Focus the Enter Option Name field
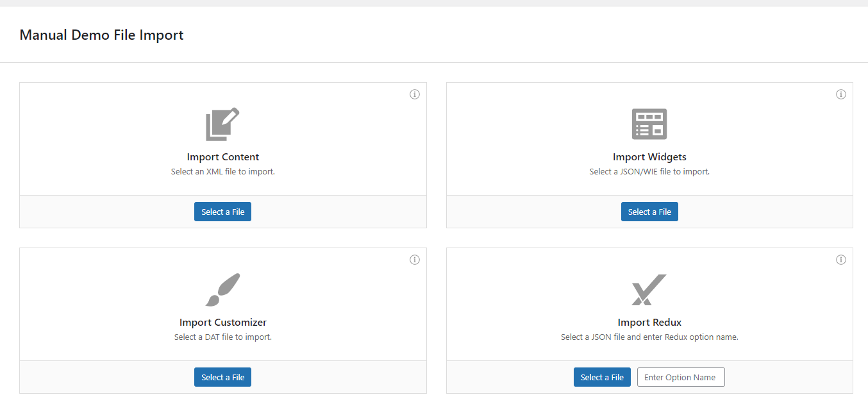This screenshot has height=404, width=868. tap(680, 377)
